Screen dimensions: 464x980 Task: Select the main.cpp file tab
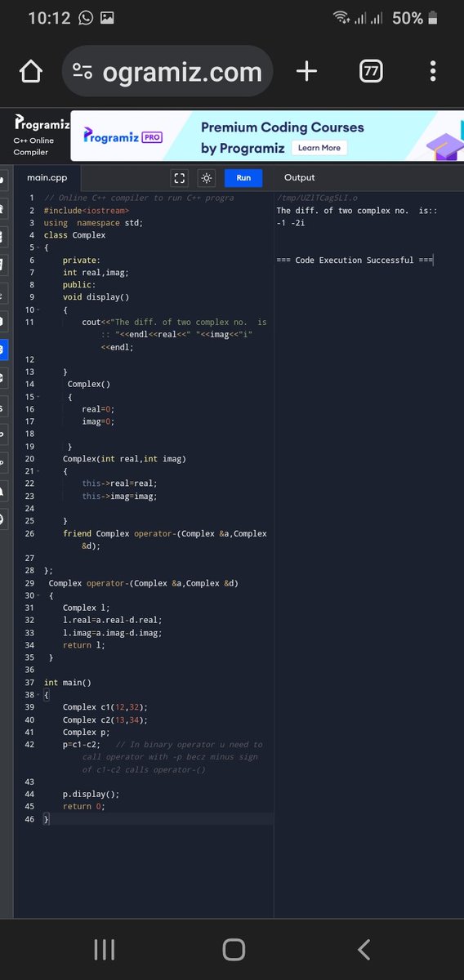pos(47,178)
